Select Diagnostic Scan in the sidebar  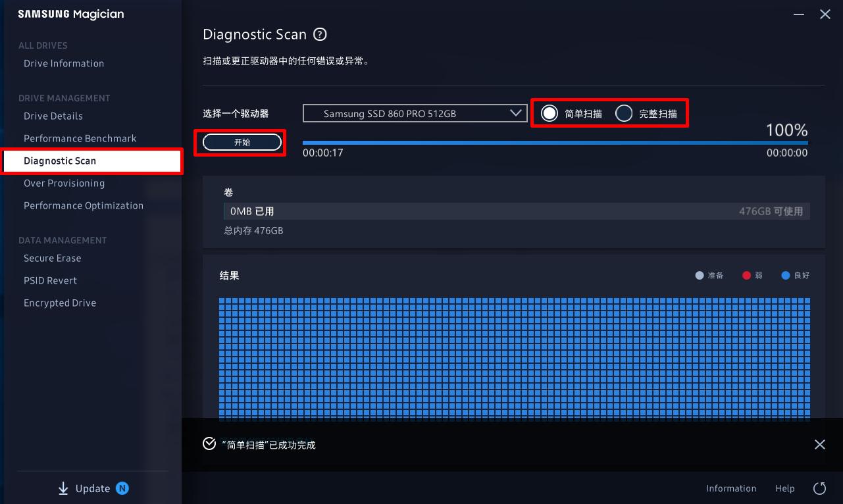pyautogui.click(x=91, y=161)
